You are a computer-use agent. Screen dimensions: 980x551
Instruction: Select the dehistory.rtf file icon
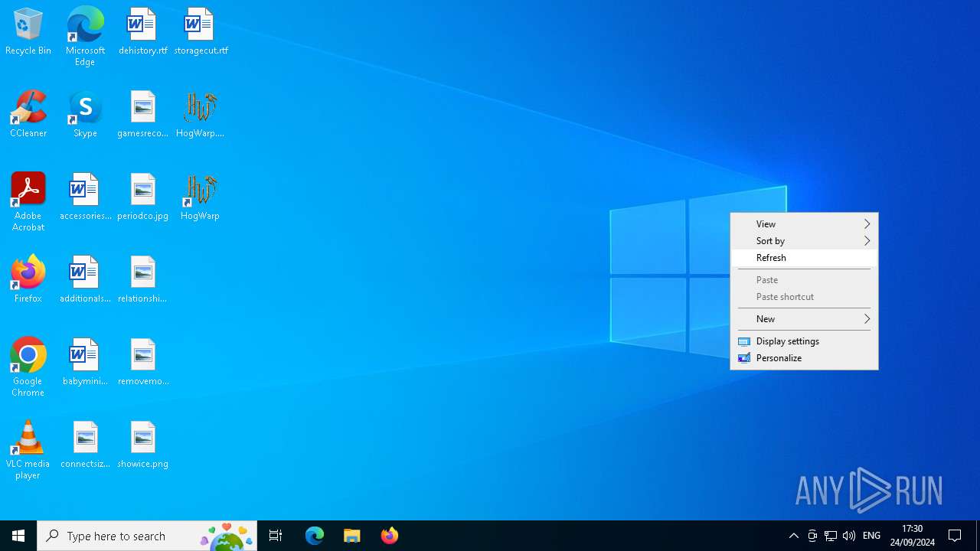142,32
